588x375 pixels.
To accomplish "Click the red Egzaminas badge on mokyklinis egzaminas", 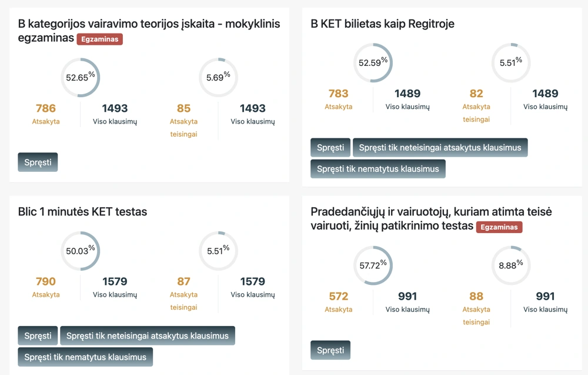I will 99,38.
